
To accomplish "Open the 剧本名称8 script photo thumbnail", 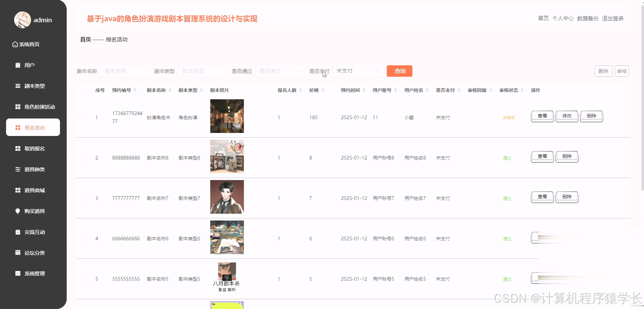I will (x=227, y=157).
